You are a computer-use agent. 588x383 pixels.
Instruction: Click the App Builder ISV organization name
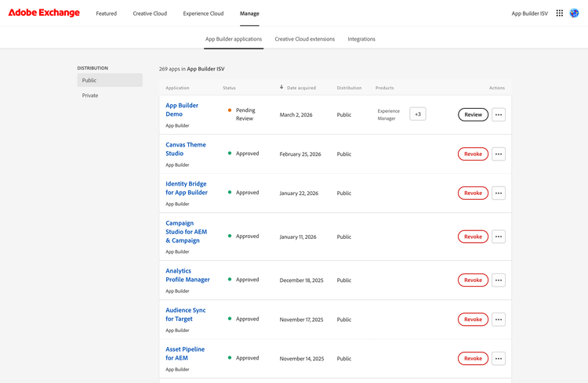529,13
